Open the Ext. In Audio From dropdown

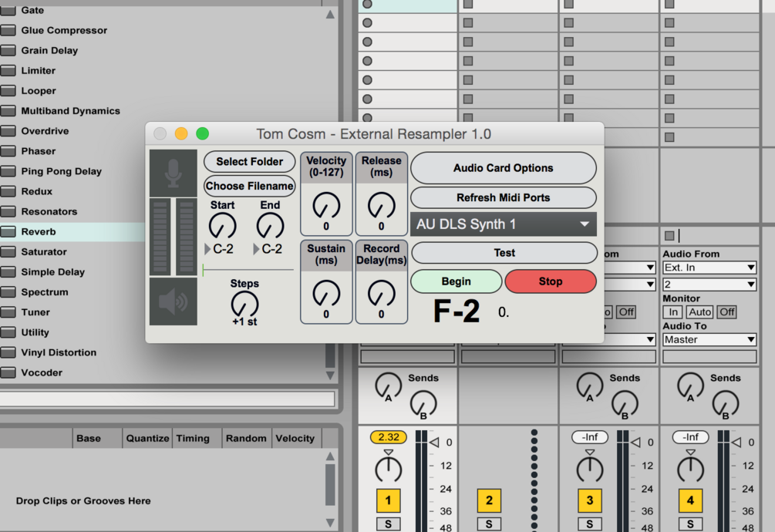click(709, 268)
